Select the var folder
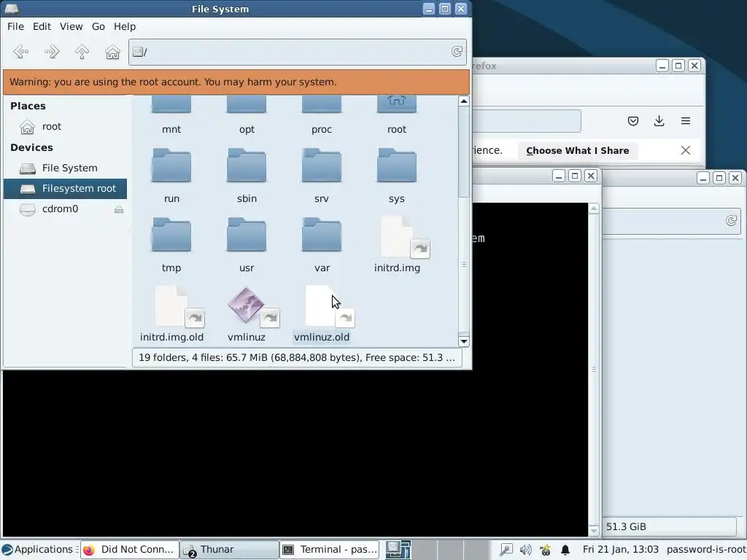The width and height of the screenshot is (747, 560). (x=322, y=245)
